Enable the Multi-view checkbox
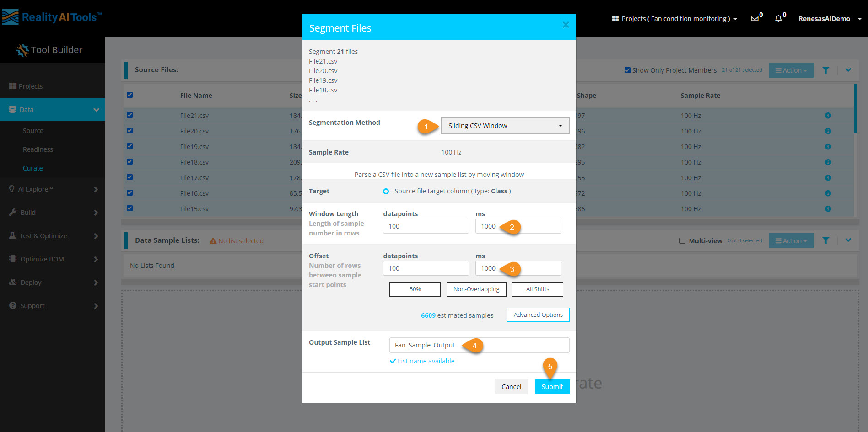The image size is (868, 432). (682, 240)
